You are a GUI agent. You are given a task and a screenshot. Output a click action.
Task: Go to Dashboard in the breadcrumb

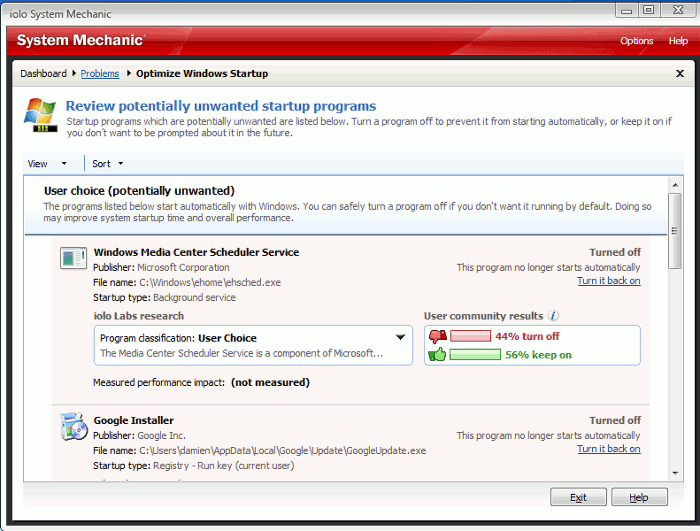click(43, 73)
